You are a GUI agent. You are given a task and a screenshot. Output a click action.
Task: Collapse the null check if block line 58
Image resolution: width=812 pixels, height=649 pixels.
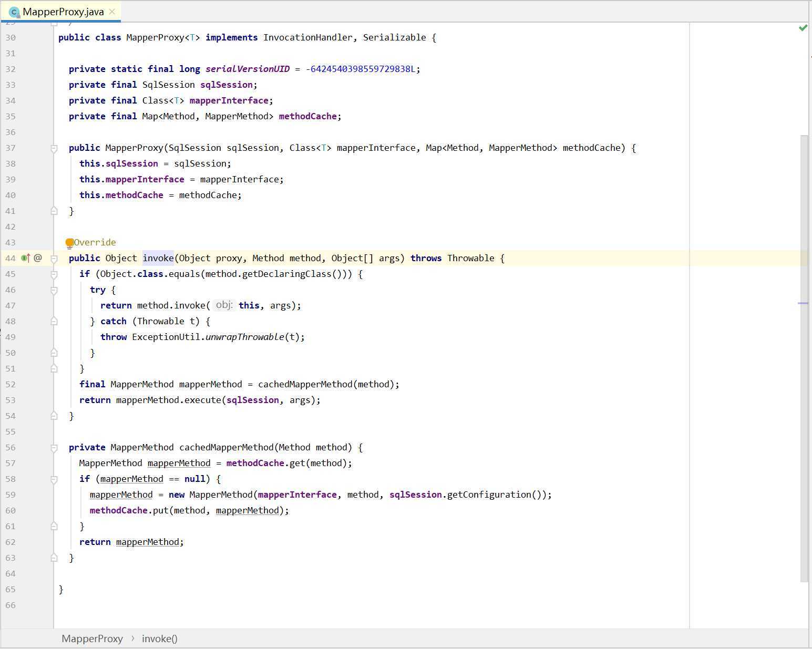pos(54,479)
